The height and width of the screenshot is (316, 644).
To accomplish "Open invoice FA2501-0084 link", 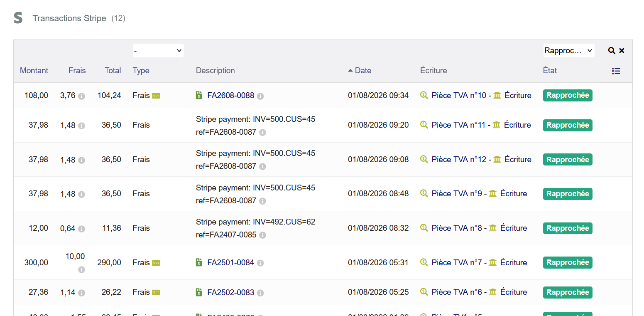I will [230, 262].
